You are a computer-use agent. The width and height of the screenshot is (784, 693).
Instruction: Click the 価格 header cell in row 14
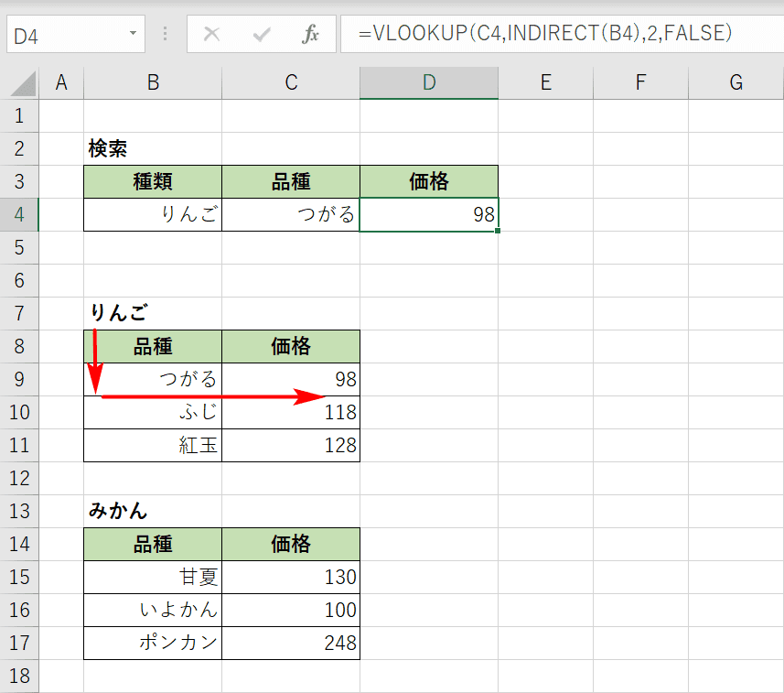tap(291, 544)
